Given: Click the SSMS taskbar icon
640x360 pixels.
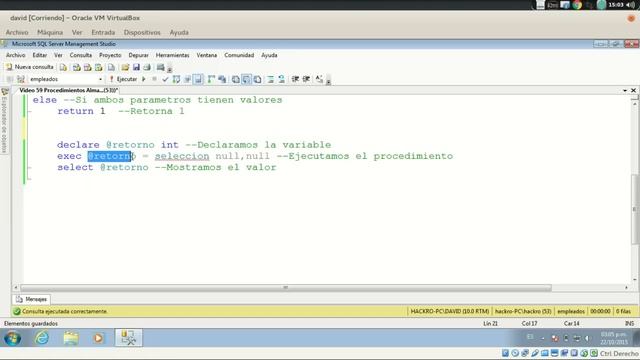Looking at the screenshot, I should coord(129,338).
